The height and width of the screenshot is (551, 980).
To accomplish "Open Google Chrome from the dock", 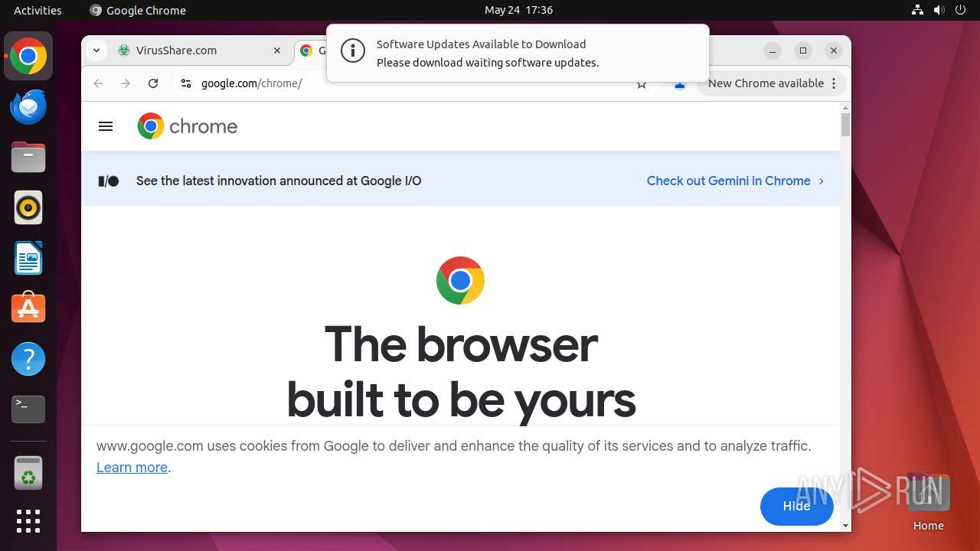I will (28, 57).
